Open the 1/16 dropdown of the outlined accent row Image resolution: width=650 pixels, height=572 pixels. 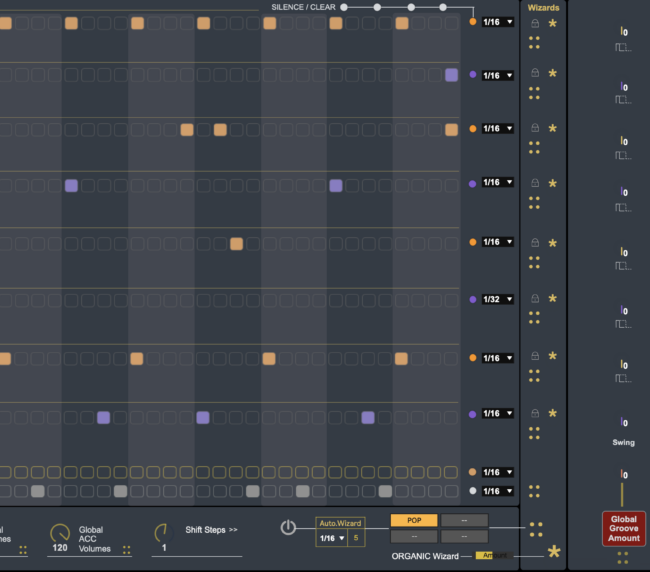pyautogui.click(x=498, y=472)
